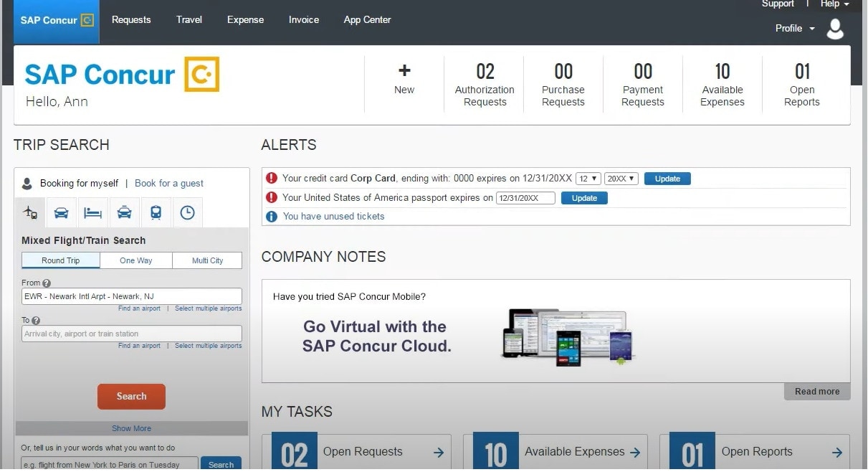The image size is (868, 472).
Task: Click Update for the credit card alert
Action: click(667, 179)
